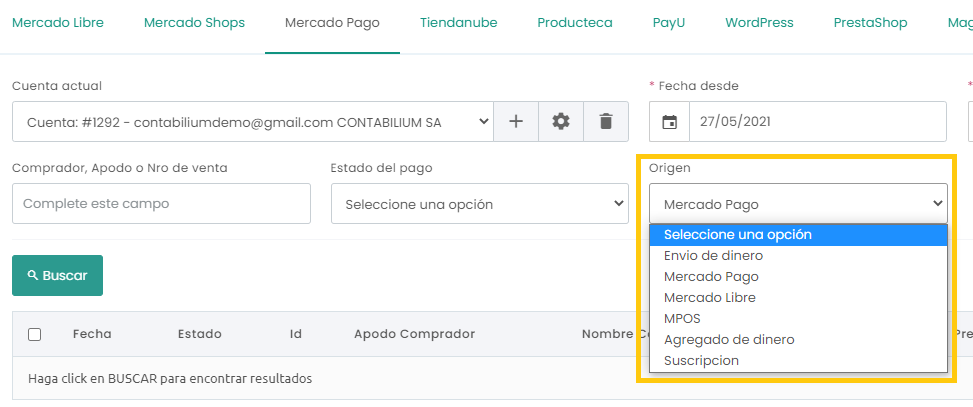The height and width of the screenshot is (407, 973).
Task: Collapse the Origen dropdown showing Mercado Pago
Action: click(x=799, y=204)
